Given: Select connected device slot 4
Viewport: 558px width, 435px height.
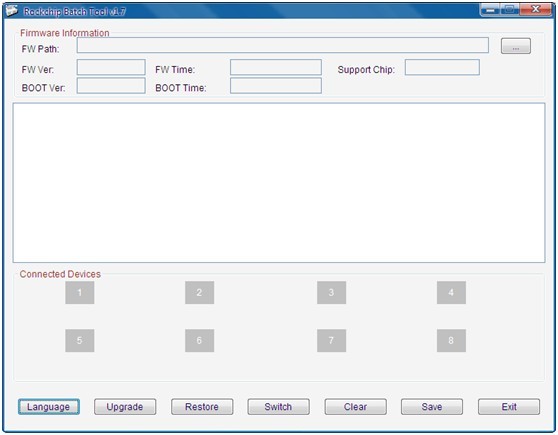Looking at the screenshot, I should click(x=451, y=293).
